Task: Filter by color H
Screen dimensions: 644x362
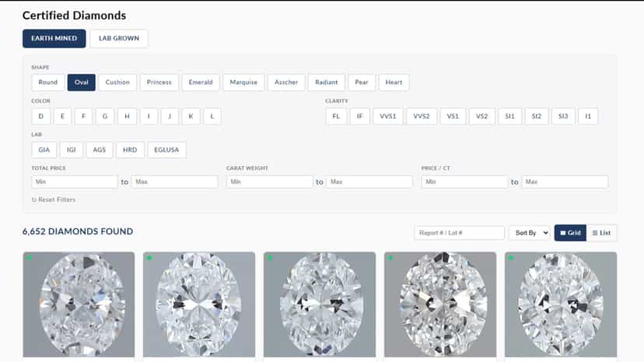Action: (128, 117)
